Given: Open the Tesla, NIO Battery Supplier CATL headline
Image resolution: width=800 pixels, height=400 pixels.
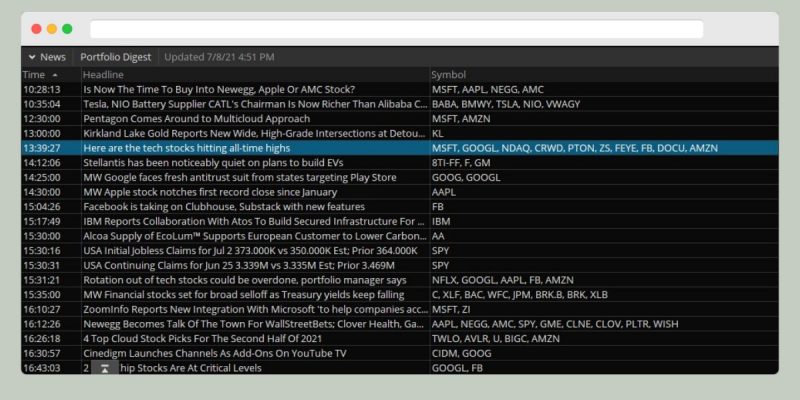Looking at the screenshot, I should pos(256,104).
